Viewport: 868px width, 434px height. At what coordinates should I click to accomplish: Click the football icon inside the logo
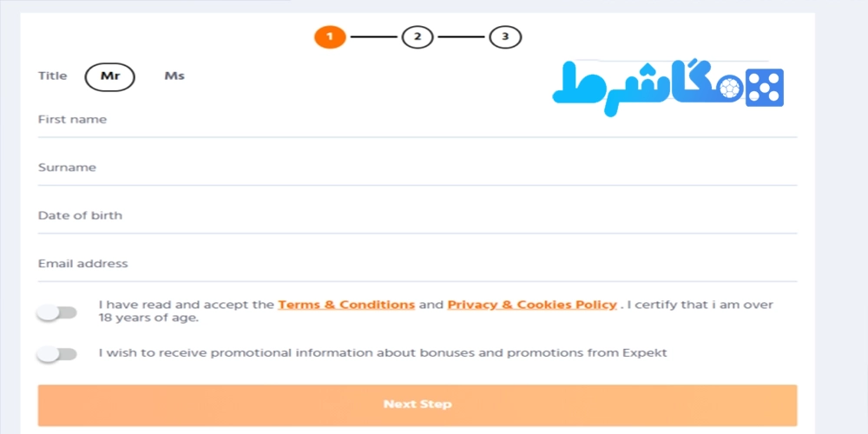[731, 88]
